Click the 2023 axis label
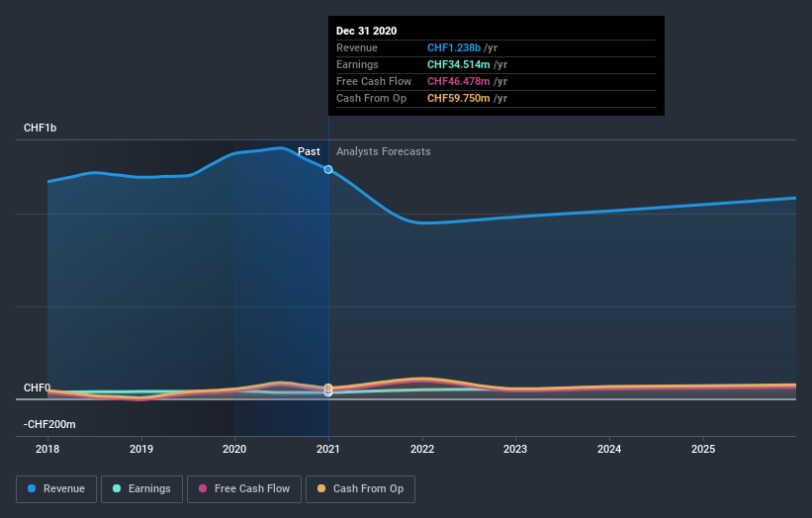 pyautogui.click(x=515, y=449)
